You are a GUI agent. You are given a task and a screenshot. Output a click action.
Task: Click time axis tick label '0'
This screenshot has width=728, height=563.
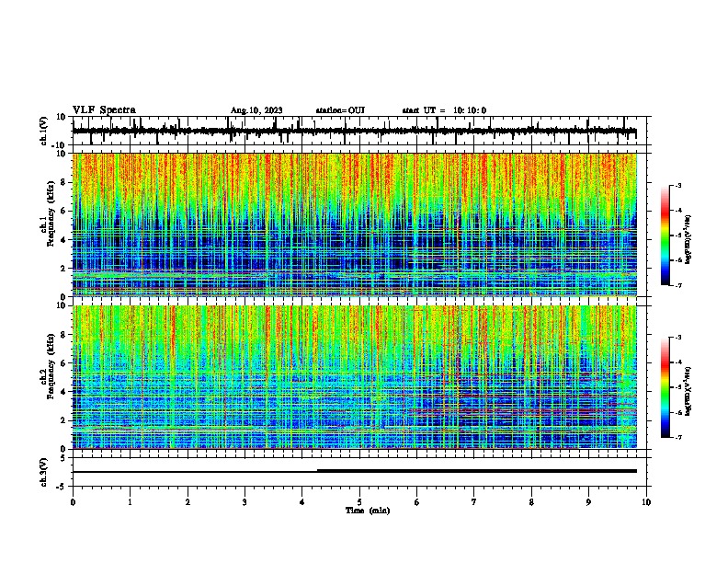tap(73, 502)
